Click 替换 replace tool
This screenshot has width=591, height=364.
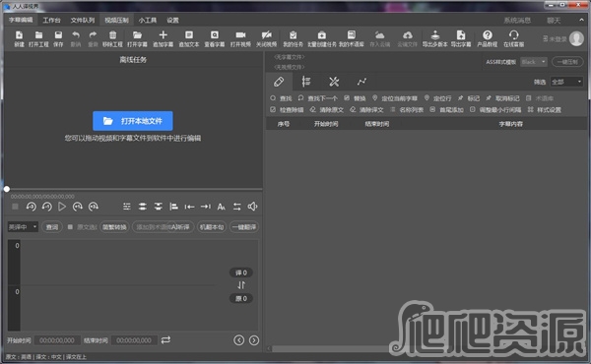tap(355, 98)
